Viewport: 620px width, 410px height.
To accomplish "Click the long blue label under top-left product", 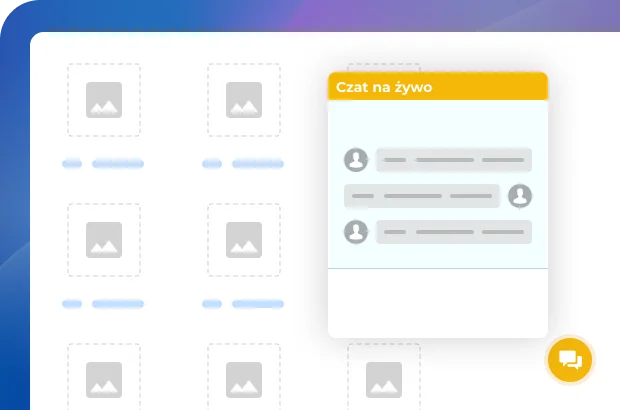I will pos(118,164).
